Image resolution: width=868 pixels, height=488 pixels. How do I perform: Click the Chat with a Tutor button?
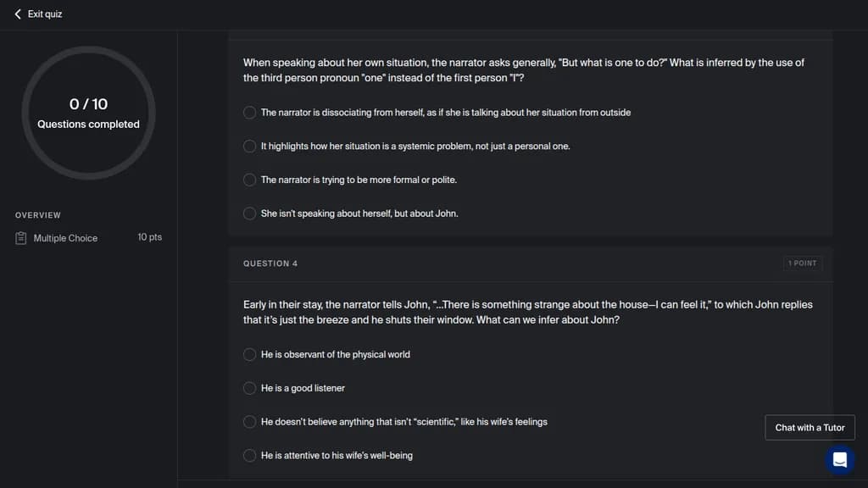pos(810,428)
